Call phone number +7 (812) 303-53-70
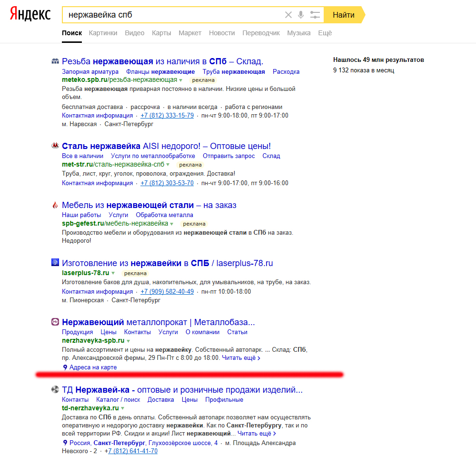 pos(167,183)
